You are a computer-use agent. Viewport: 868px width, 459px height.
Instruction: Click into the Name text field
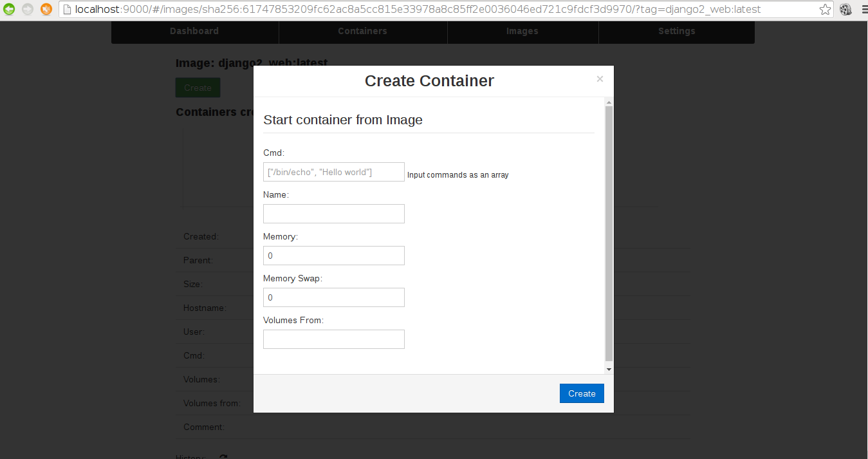[x=333, y=214]
